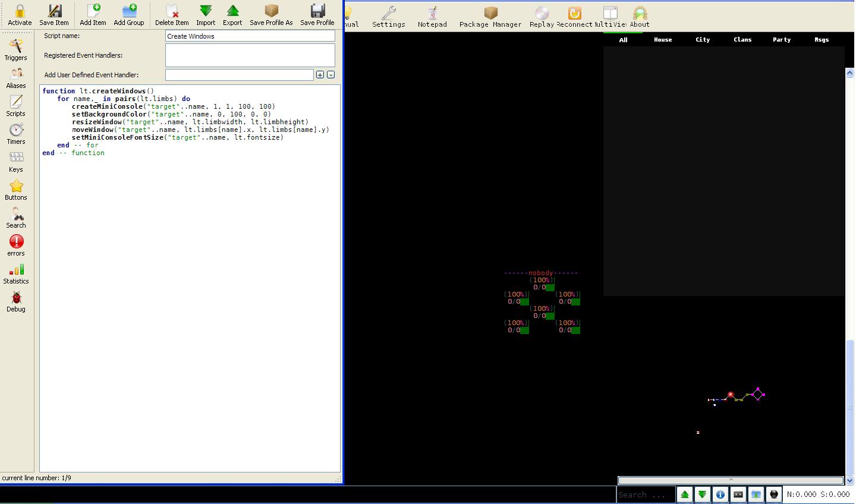Open the Aliases editor view

[16, 78]
